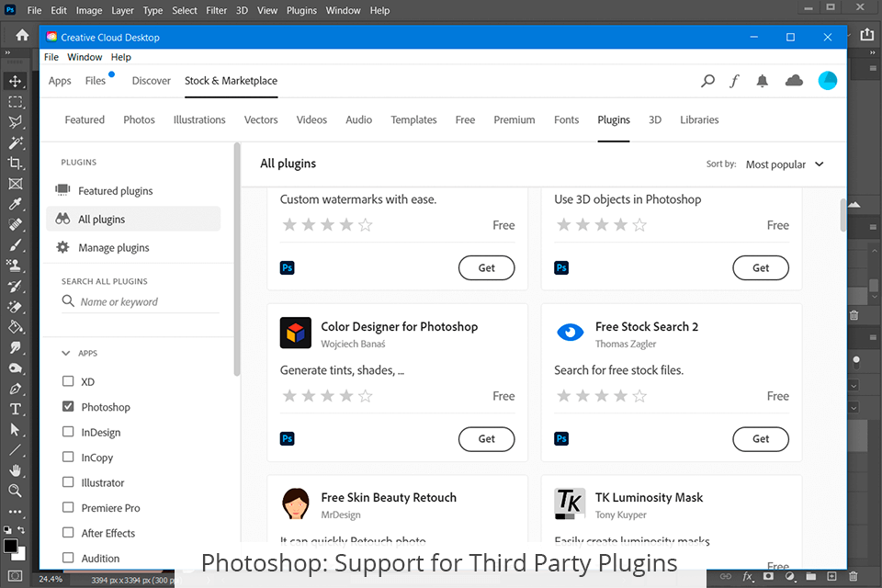Open the Filter menu in Photoshop
Image resolution: width=882 pixels, height=588 pixels.
[217, 10]
